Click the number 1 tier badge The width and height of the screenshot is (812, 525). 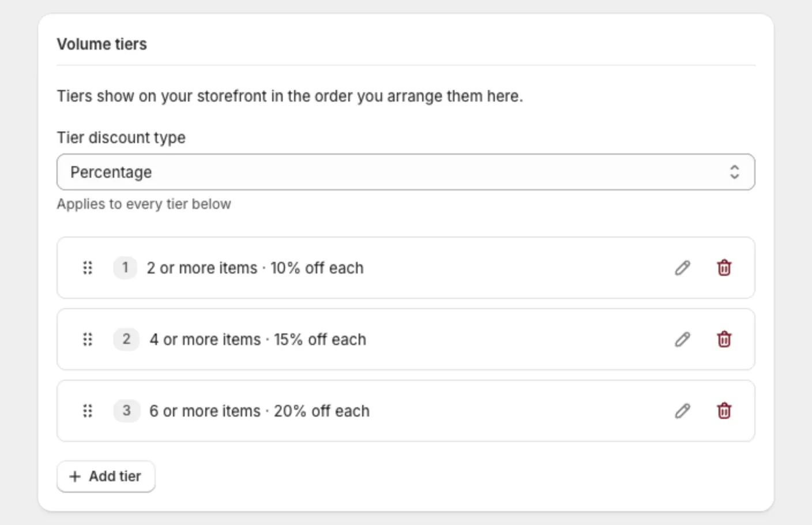[x=125, y=268]
